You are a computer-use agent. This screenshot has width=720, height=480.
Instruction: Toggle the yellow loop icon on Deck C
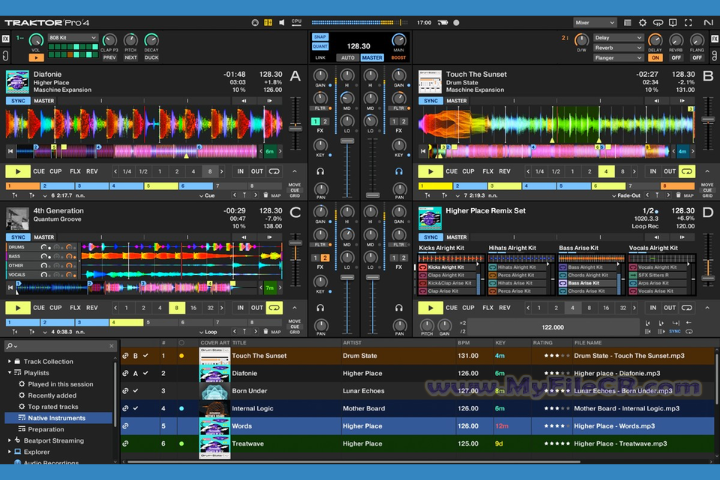coord(274,308)
